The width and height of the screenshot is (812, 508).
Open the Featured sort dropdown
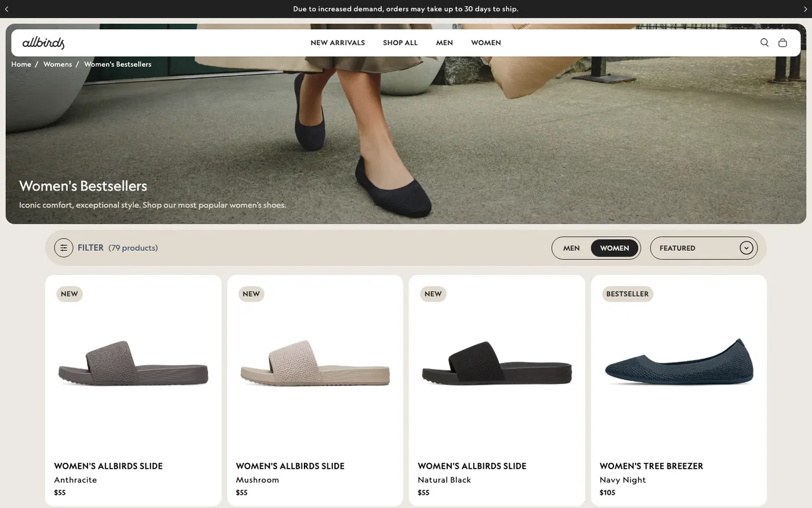coord(704,248)
